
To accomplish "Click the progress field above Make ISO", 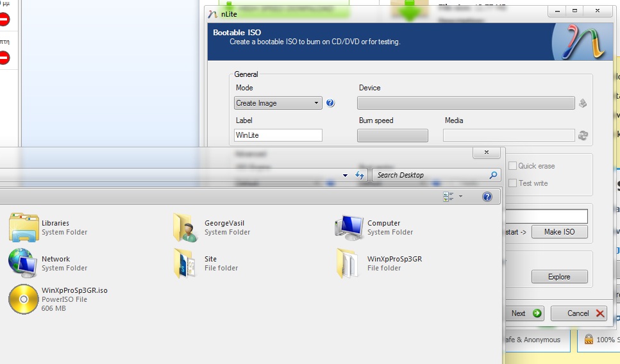I will pyautogui.click(x=546, y=216).
